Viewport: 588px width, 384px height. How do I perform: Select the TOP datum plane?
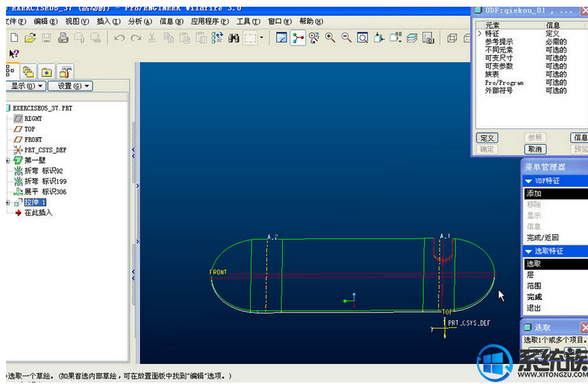coord(30,129)
